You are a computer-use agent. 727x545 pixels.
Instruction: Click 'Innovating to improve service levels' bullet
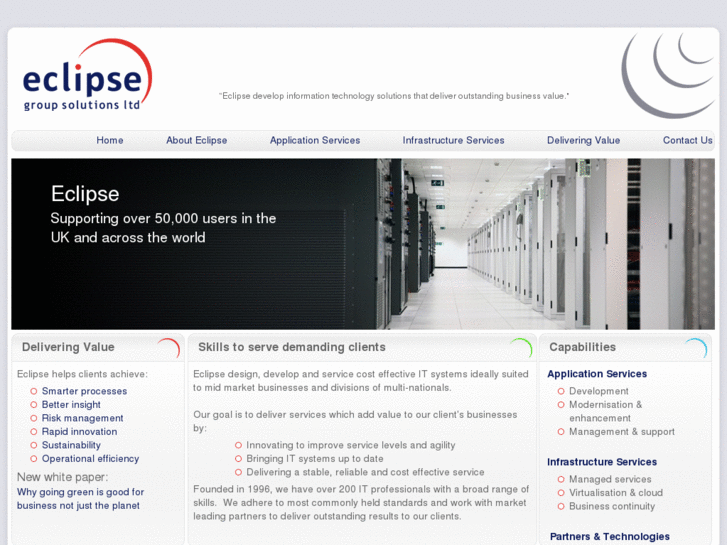pos(351,445)
